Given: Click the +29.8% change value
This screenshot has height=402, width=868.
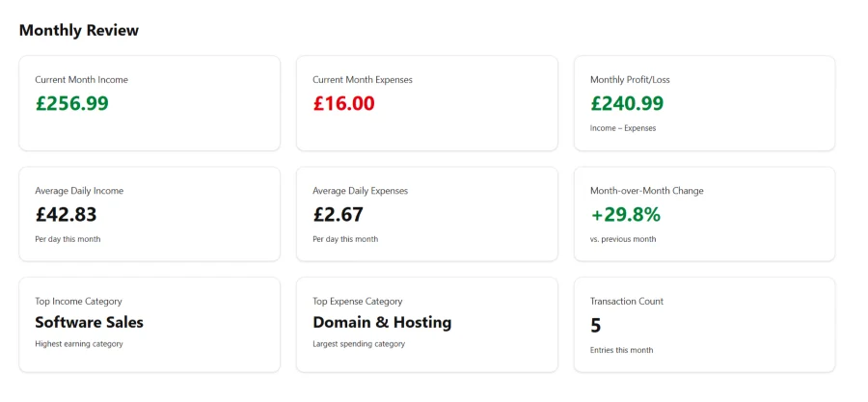Looking at the screenshot, I should 625,215.
